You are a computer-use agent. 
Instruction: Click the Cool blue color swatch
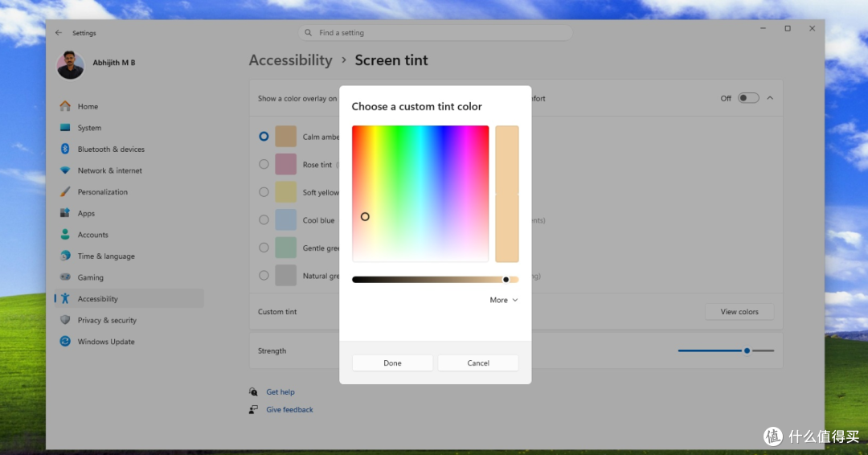[285, 219]
